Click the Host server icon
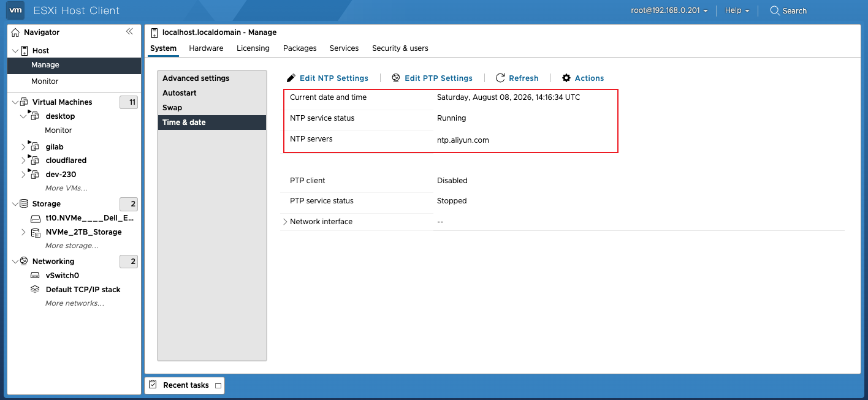This screenshot has height=400, width=868. (25, 50)
